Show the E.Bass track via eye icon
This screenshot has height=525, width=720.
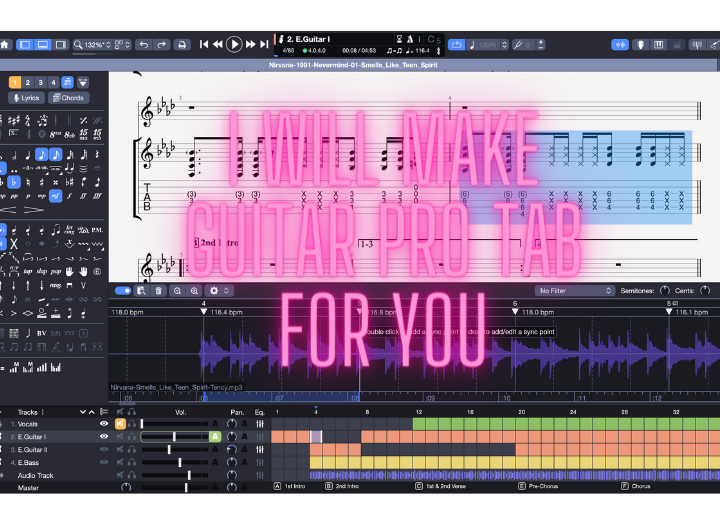[x=104, y=463]
